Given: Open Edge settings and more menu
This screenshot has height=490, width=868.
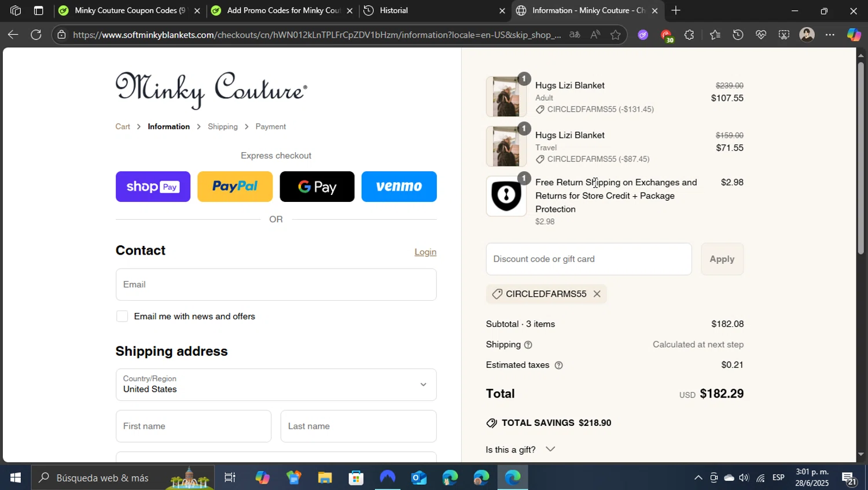Looking at the screenshot, I should coord(830,35).
